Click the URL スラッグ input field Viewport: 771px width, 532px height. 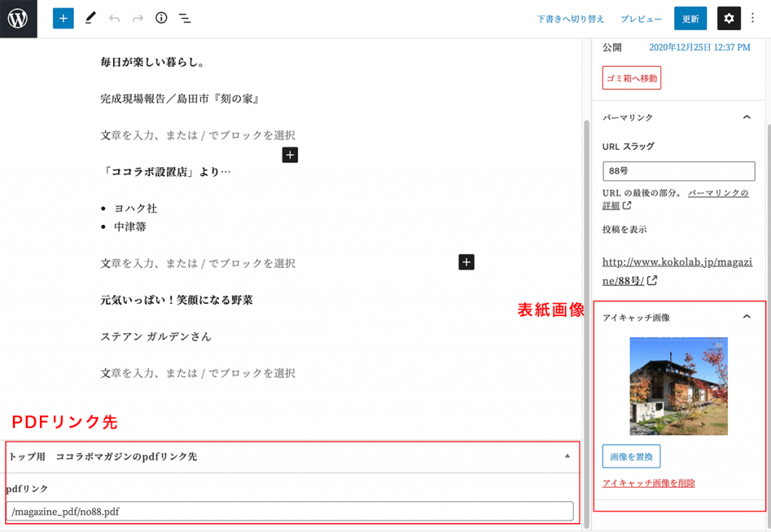coord(678,171)
